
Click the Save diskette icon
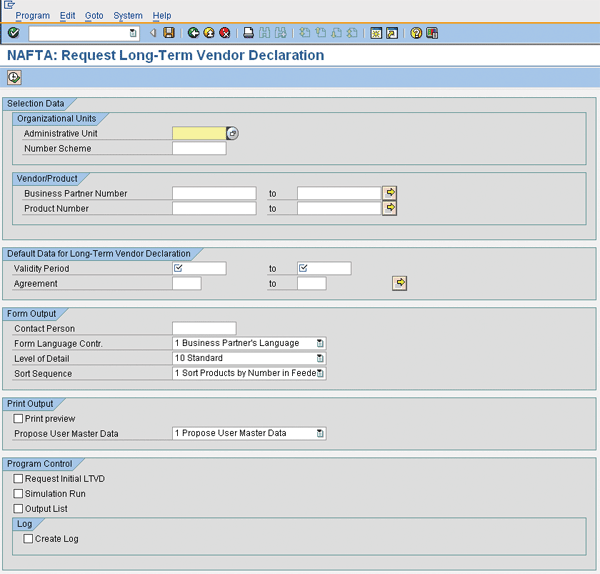169,33
